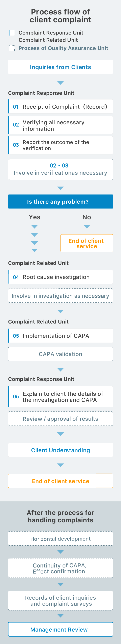Click the arrow under No
This screenshot has width=121, height=644.
click(x=87, y=227)
